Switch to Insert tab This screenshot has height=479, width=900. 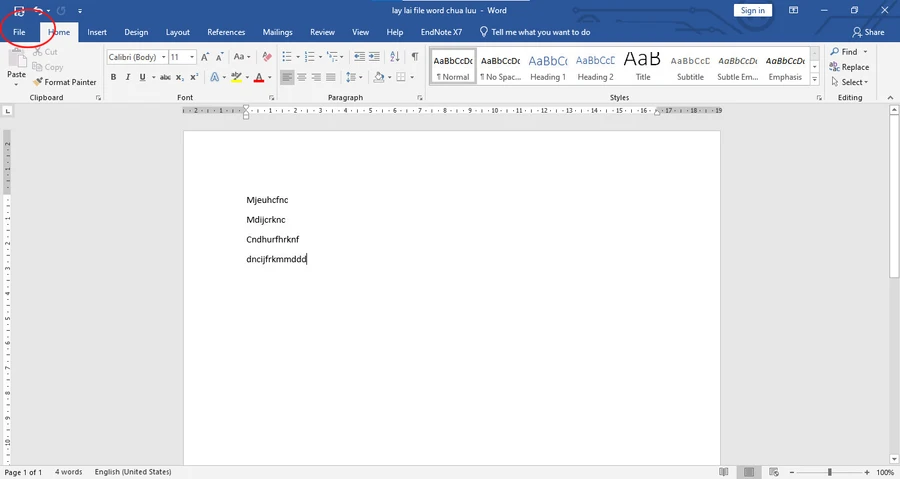(x=97, y=32)
